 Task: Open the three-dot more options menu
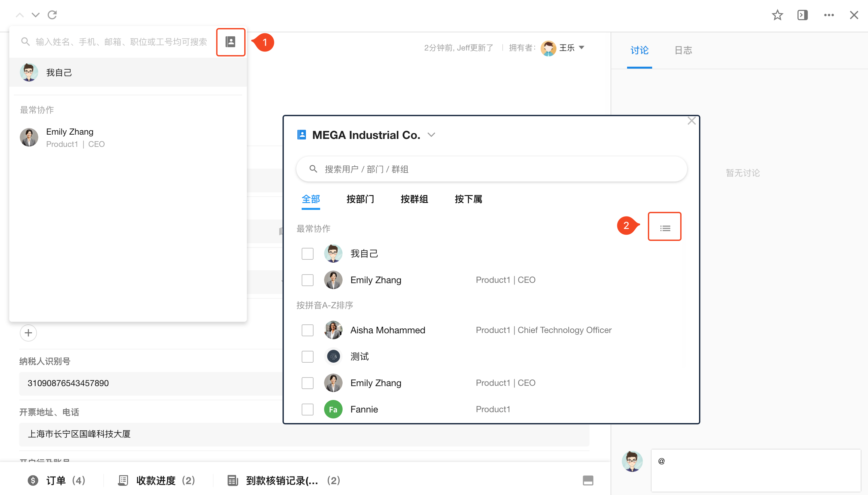829,15
